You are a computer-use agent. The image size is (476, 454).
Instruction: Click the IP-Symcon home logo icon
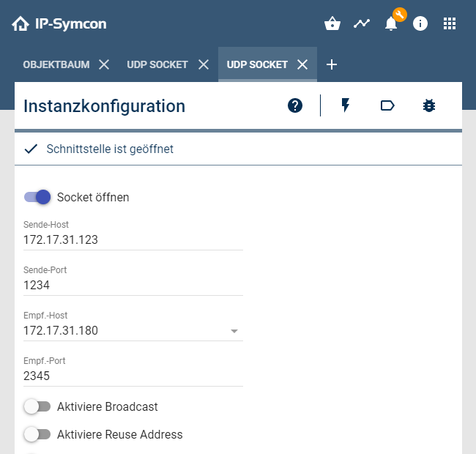(21, 24)
